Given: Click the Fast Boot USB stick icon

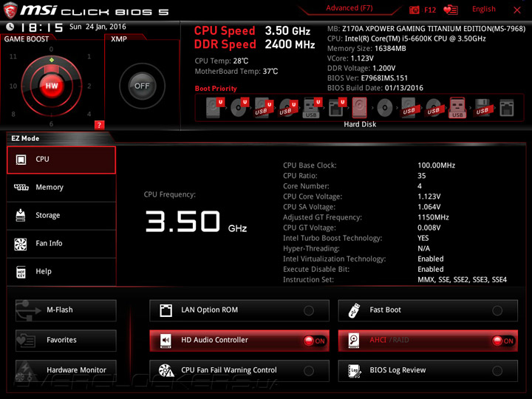Looking at the screenshot, I should click(x=355, y=310).
